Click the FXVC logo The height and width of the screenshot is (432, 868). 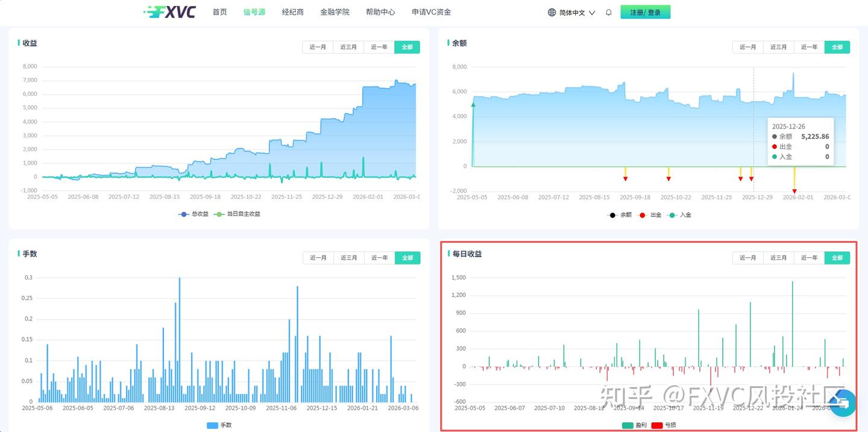(x=171, y=11)
